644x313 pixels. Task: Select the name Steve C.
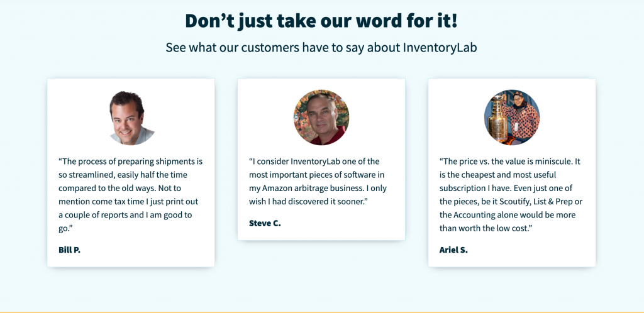click(265, 223)
